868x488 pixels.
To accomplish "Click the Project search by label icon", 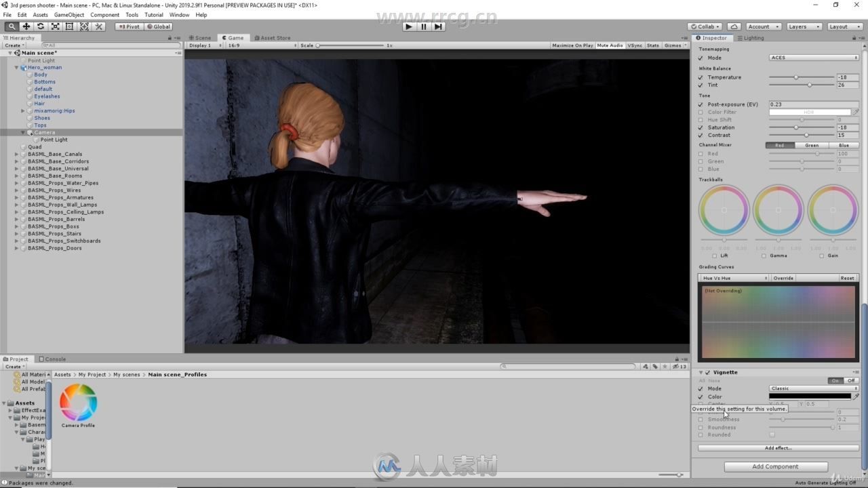I will 655,367.
